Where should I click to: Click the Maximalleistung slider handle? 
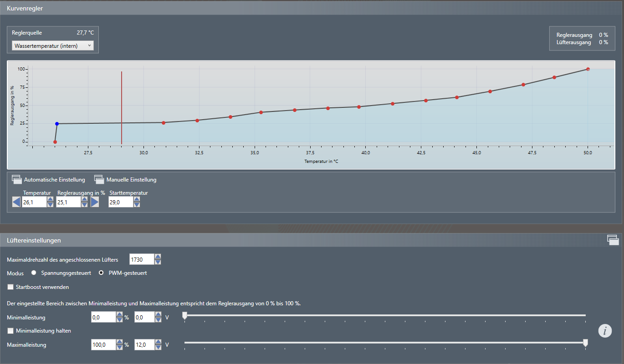pyautogui.click(x=586, y=343)
